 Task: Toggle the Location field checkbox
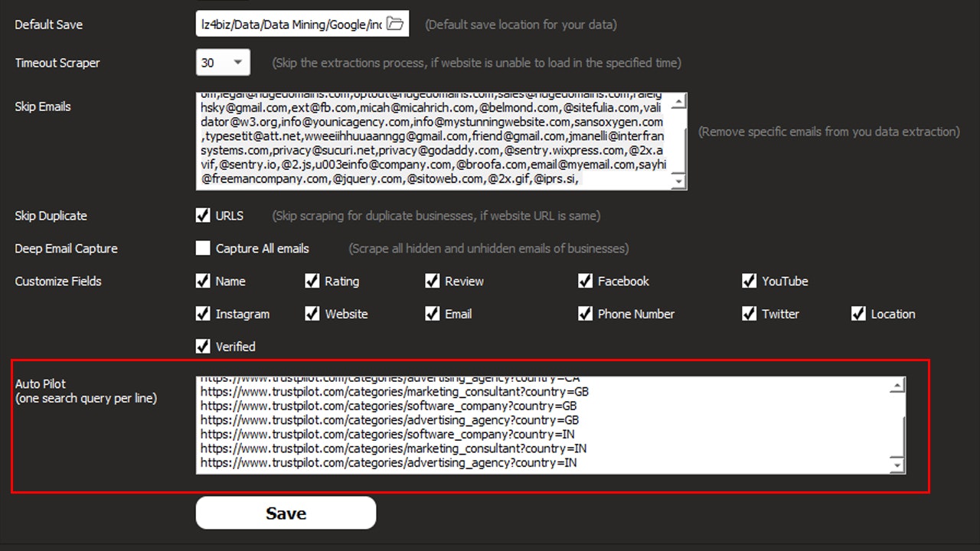(x=858, y=314)
